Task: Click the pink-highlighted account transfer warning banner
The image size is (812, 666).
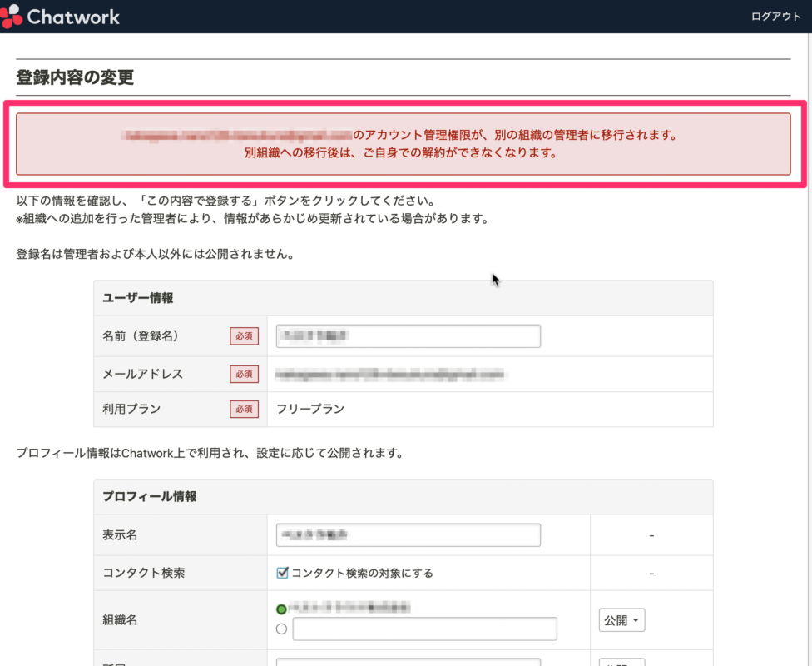Action: (x=405, y=144)
